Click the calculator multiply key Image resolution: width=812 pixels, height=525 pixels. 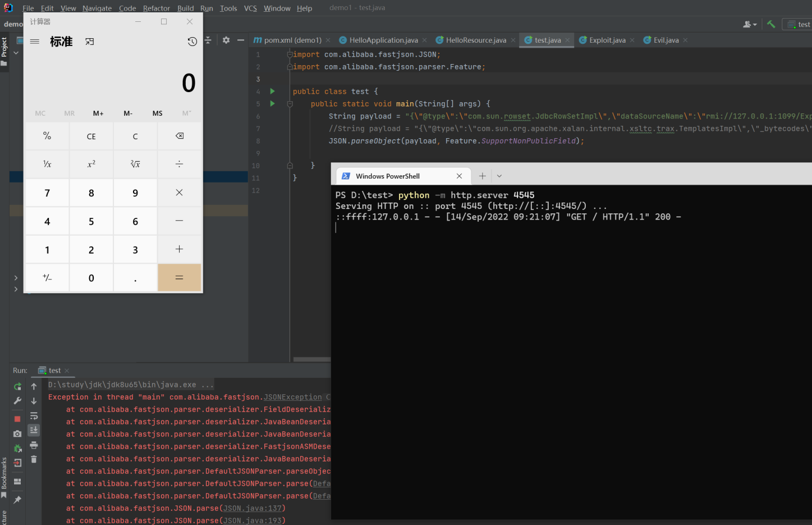click(x=180, y=193)
